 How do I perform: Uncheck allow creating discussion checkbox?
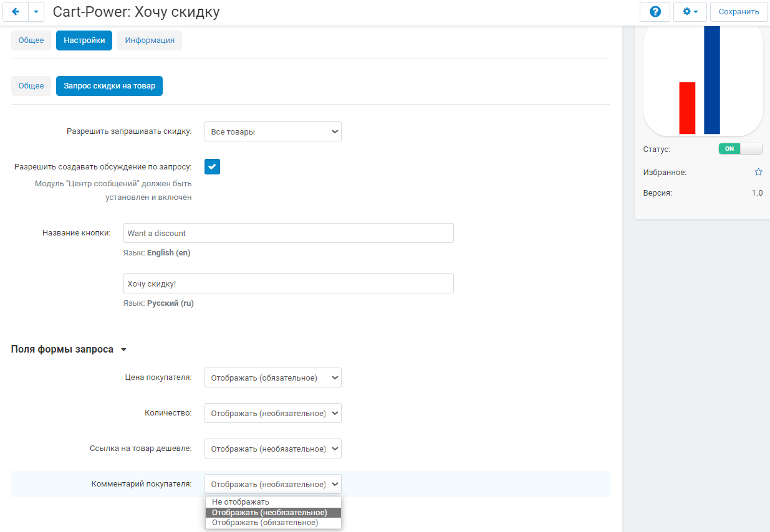pos(212,166)
